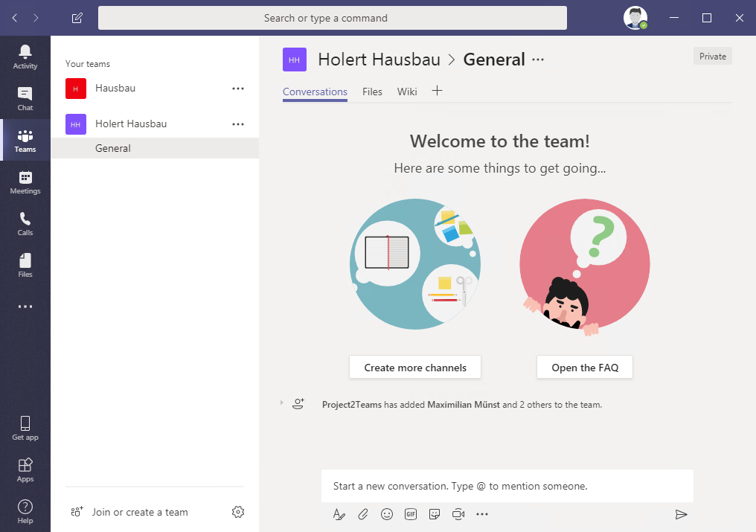Open the Help menu

pos(25,512)
